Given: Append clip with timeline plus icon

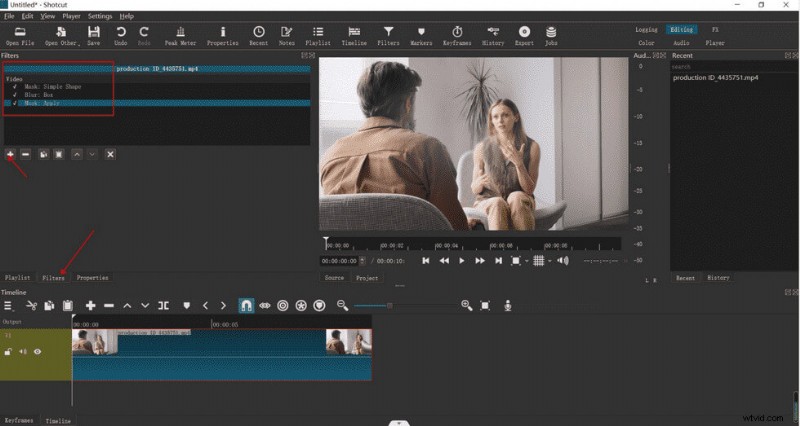Looking at the screenshot, I should point(90,306).
